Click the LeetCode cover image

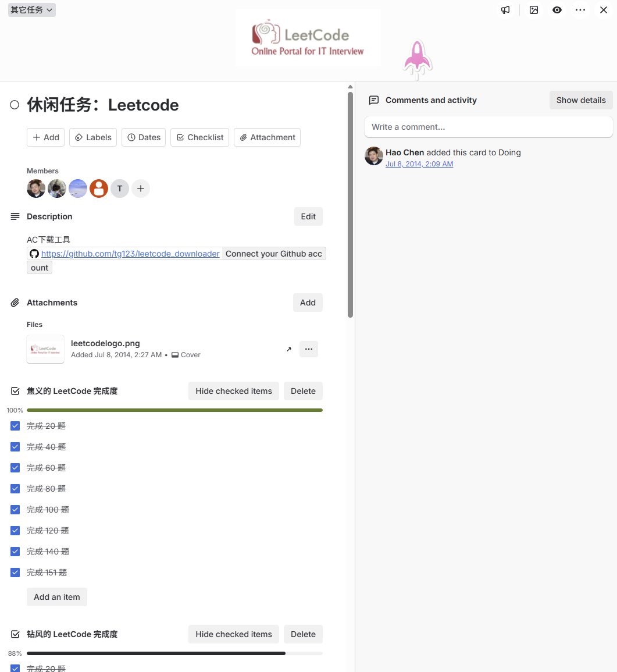308,38
